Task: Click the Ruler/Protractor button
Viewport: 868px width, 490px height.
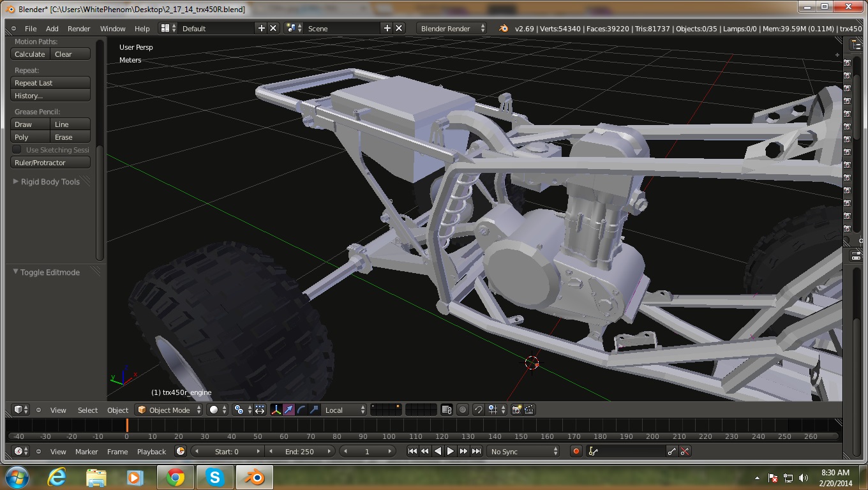Action: [50, 163]
